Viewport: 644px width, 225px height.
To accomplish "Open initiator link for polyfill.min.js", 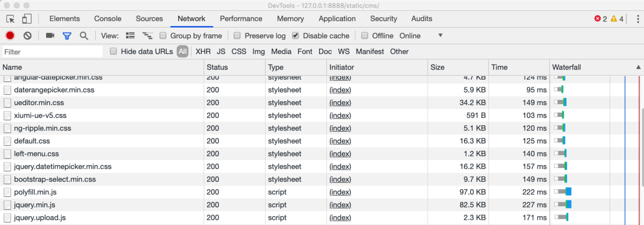I will click(340, 192).
